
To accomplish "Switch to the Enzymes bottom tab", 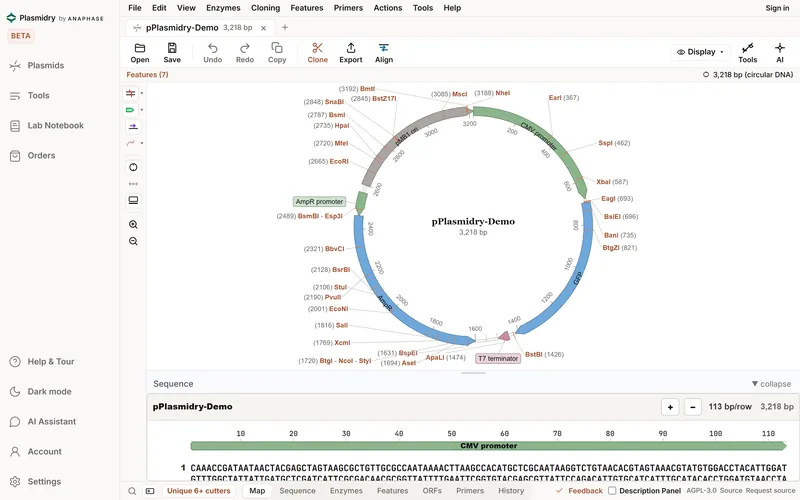I will [346, 491].
